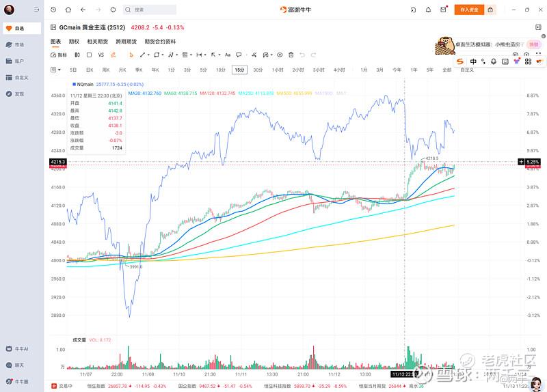Toggle the Sogou voice input microphone
547x392 pixels.
(494, 61)
